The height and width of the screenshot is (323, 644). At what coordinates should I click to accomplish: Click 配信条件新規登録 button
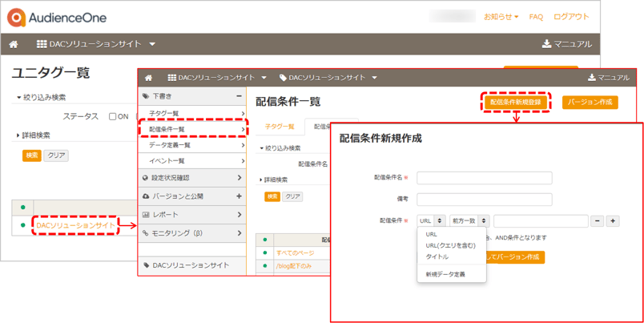516,103
